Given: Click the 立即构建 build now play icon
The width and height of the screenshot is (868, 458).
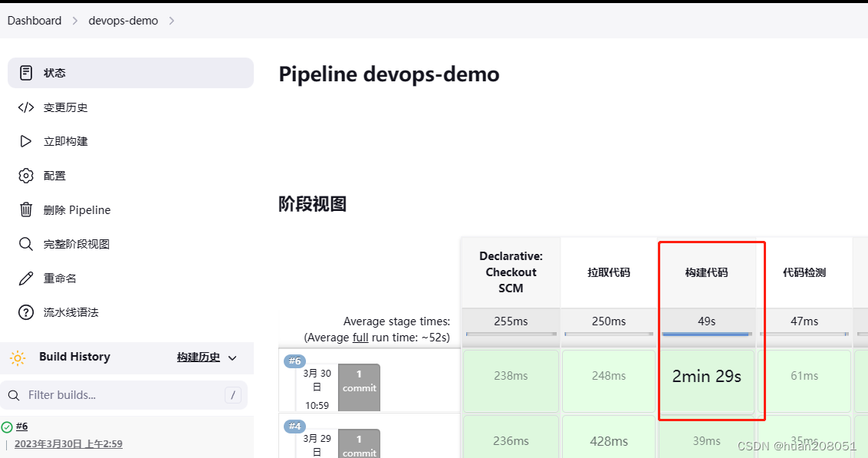Looking at the screenshot, I should coord(25,141).
